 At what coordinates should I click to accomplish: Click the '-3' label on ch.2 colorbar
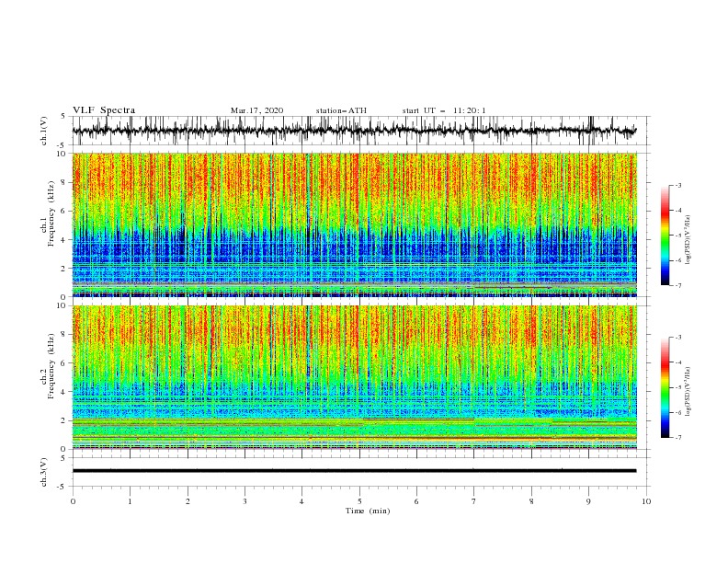tap(678, 338)
